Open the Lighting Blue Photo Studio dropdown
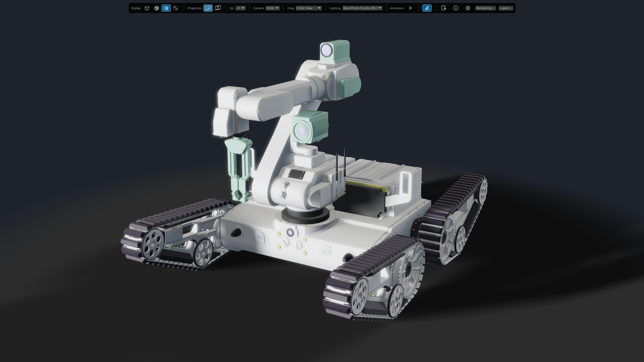Viewport: 644px width, 362px height. pos(362,8)
